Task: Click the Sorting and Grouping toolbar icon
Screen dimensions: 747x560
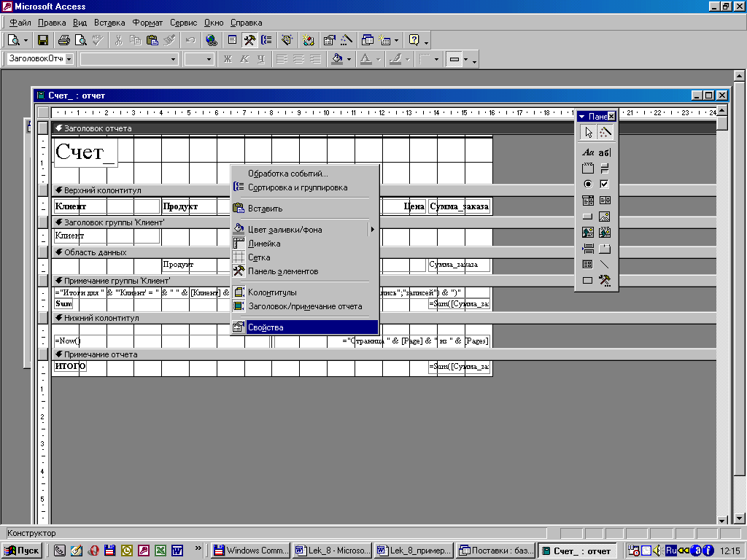Action: click(267, 41)
